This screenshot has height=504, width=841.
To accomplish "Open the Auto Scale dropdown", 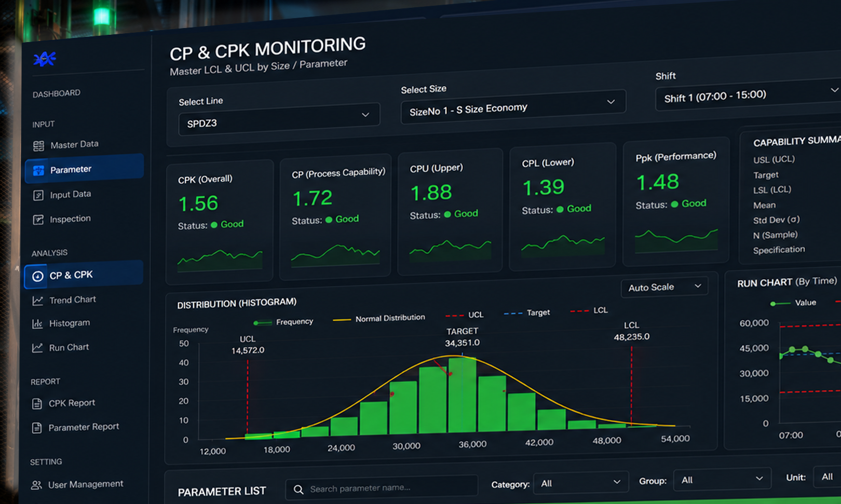I will [x=664, y=287].
